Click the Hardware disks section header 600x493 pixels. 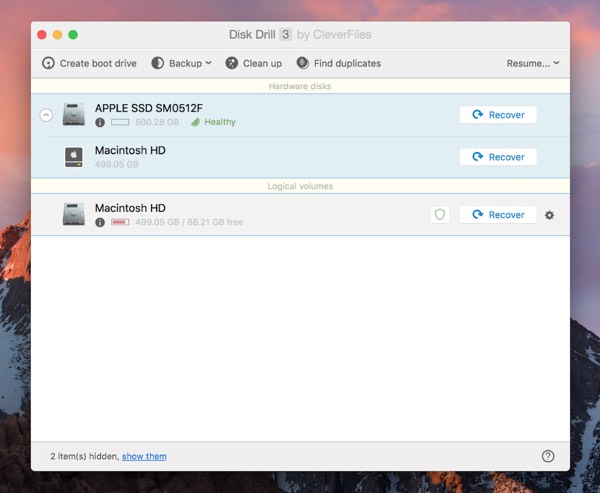click(300, 86)
